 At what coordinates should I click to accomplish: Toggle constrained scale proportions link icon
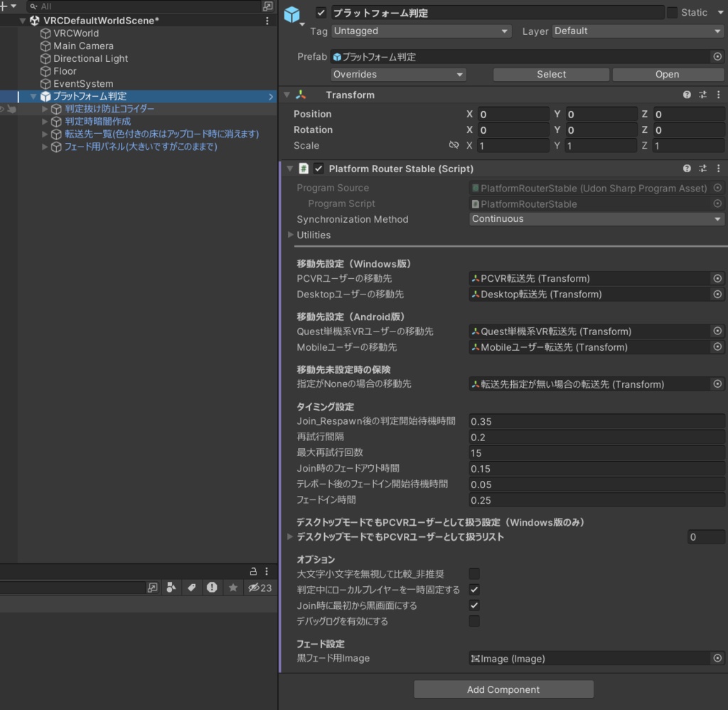click(454, 145)
